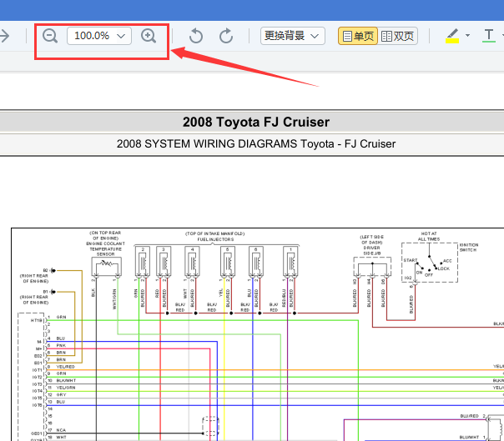This screenshot has height=441, width=504.
Task: Open the 更换背景 background dropdown
Action: click(293, 36)
